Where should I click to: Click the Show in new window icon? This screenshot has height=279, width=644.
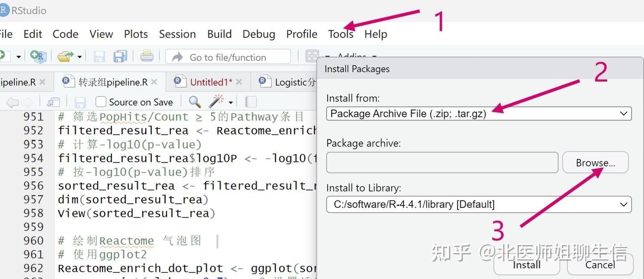[x=53, y=102]
